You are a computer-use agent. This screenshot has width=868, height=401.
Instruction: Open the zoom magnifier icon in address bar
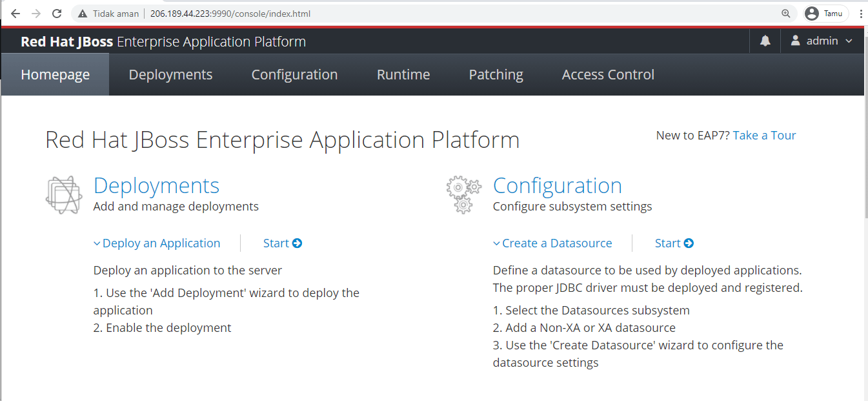tap(785, 14)
